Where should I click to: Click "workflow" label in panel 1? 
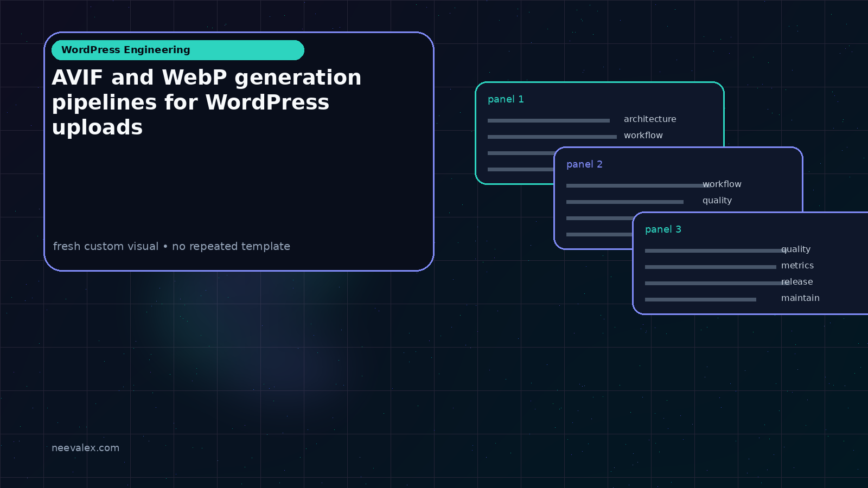(x=643, y=136)
